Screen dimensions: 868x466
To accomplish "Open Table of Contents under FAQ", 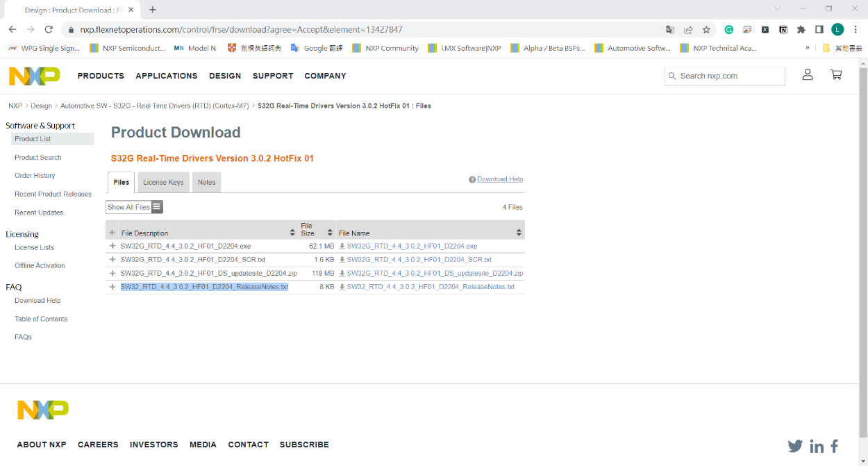I will tap(41, 319).
